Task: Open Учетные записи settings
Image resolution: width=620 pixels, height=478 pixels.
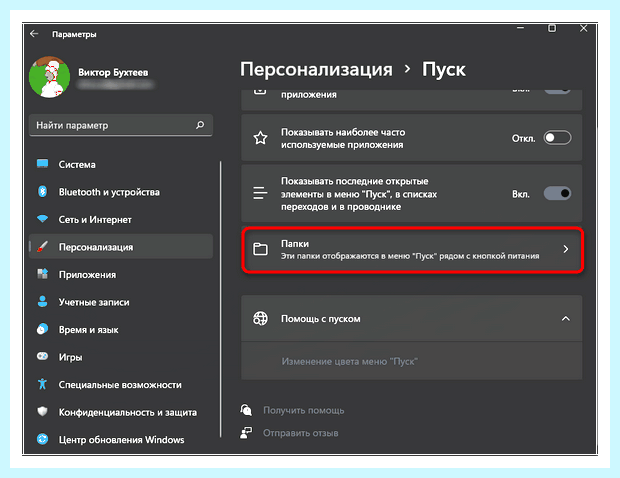Action: pyautogui.click(x=121, y=302)
